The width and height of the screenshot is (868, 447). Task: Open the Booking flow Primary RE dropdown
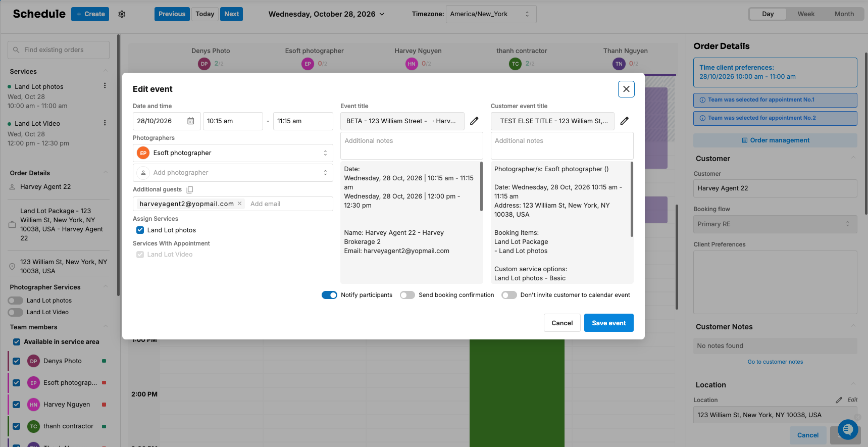click(x=775, y=224)
